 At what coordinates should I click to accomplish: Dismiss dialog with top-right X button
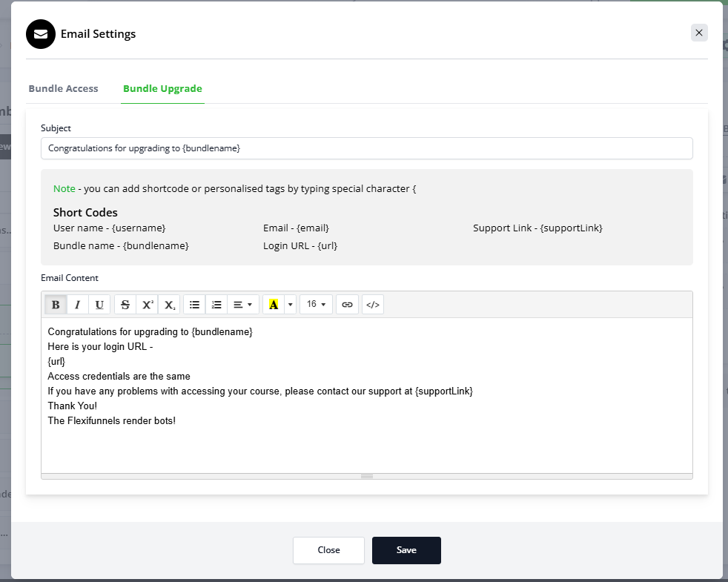[x=699, y=33]
